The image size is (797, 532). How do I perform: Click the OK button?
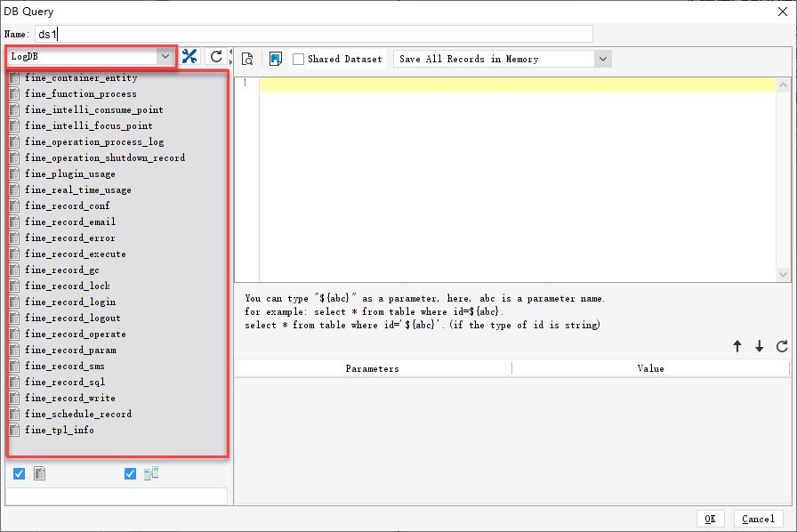710,519
